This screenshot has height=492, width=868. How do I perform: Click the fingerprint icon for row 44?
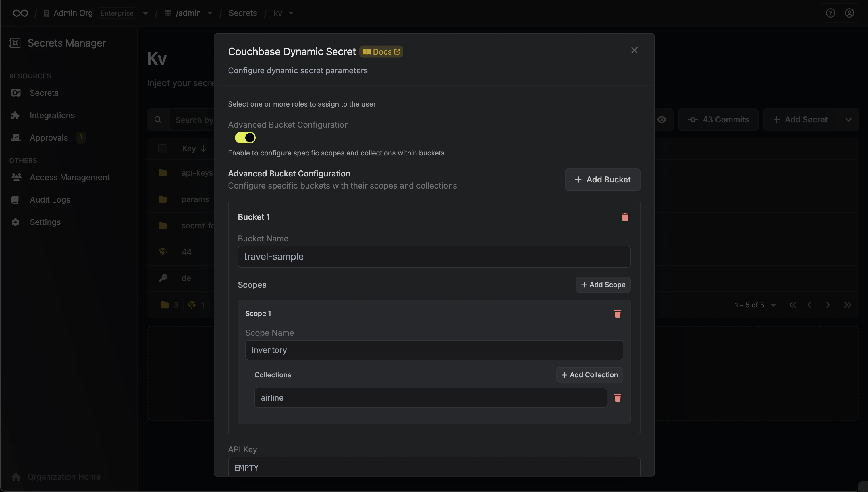point(163,252)
